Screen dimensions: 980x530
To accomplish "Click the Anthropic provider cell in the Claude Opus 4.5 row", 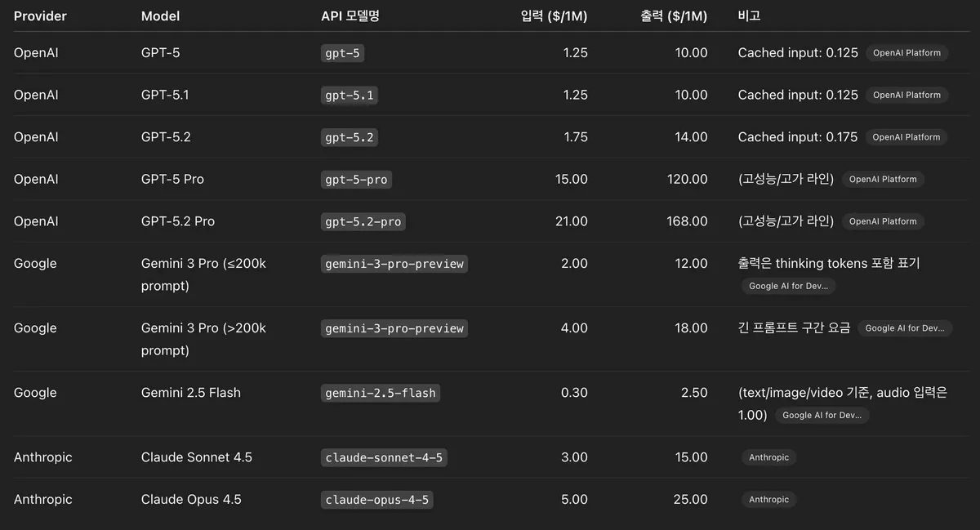I will 43,499.
